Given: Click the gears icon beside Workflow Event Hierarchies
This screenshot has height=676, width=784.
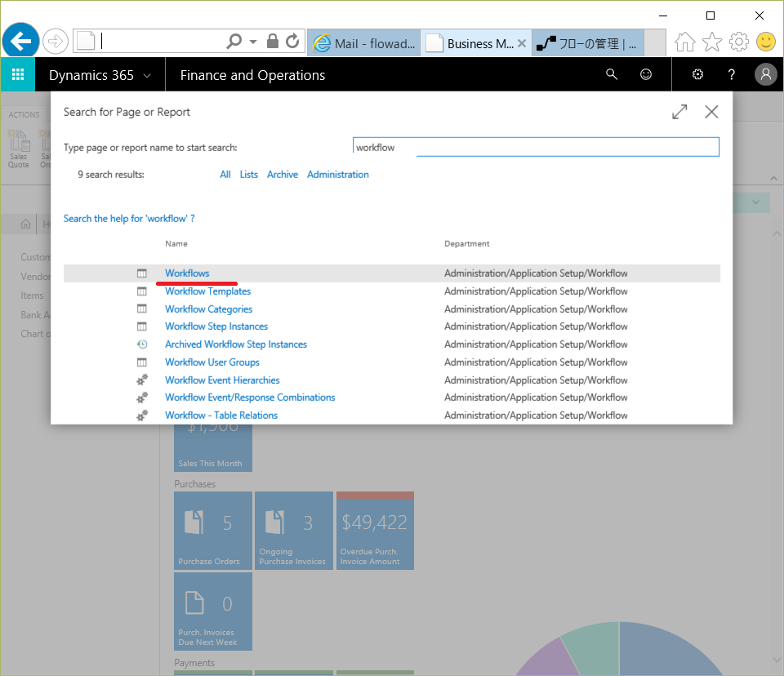Looking at the screenshot, I should tap(142, 380).
